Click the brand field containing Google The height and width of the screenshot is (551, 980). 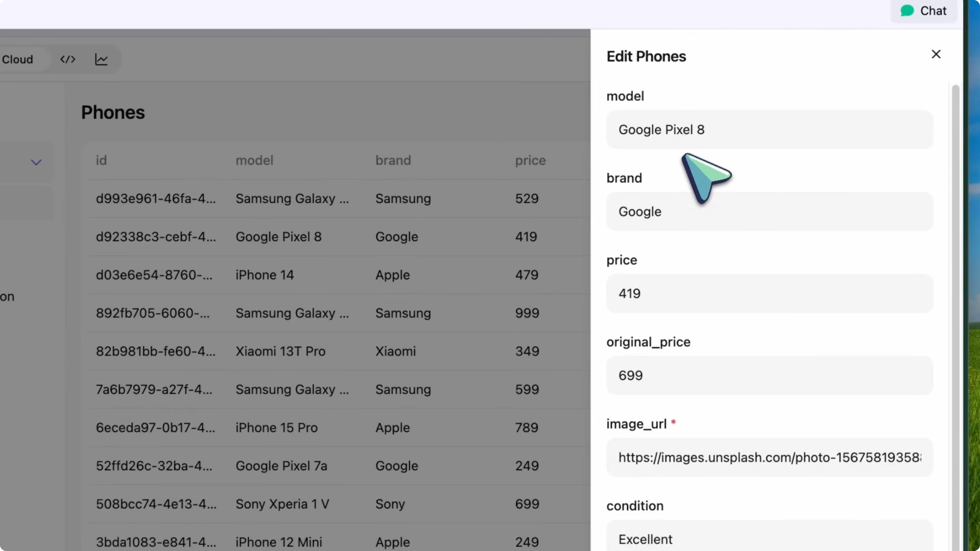(769, 211)
